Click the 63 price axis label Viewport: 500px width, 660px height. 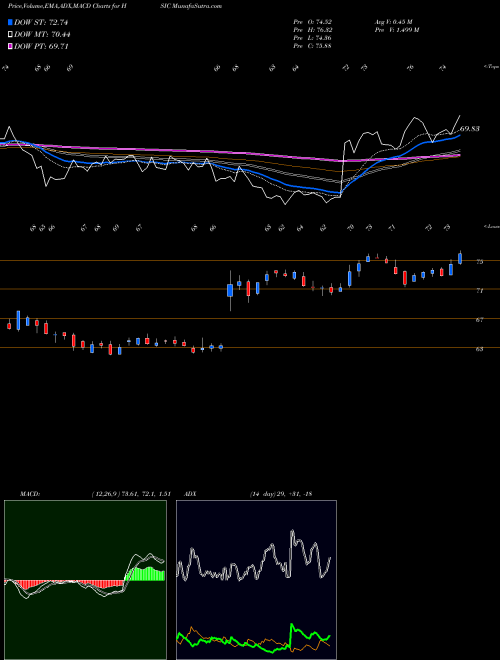[479, 349]
